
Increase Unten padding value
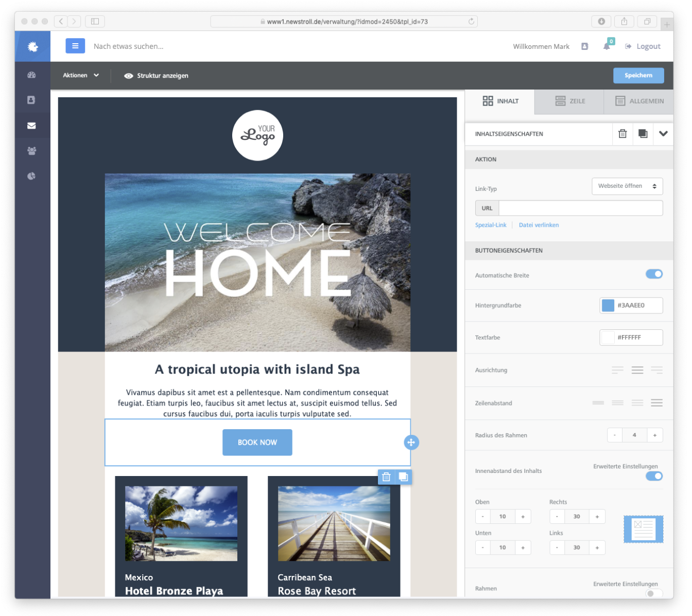[523, 548]
